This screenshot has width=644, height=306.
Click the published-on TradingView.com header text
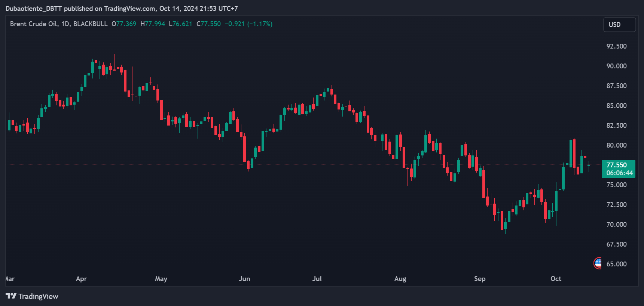(122, 8)
